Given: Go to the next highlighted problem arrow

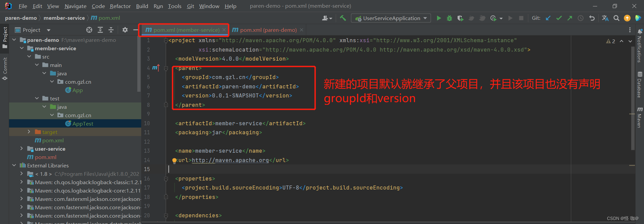Looking at the screenshot, I should pos(630,41).
